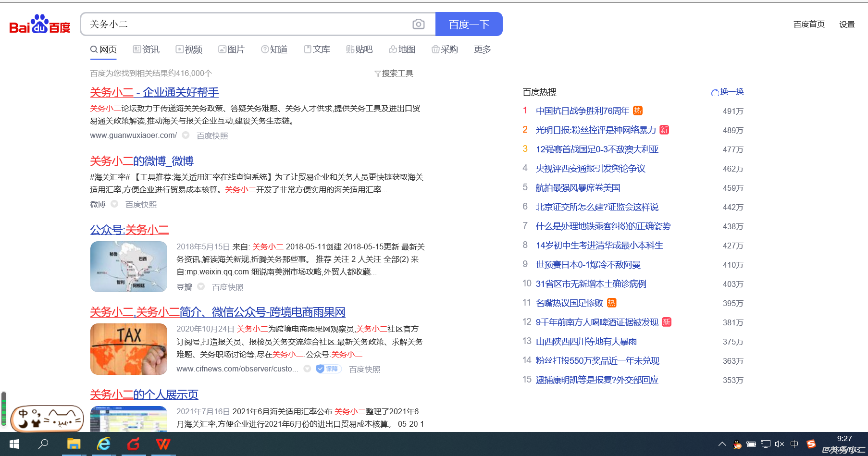Open the 设置 menu

tap(847, 25)
